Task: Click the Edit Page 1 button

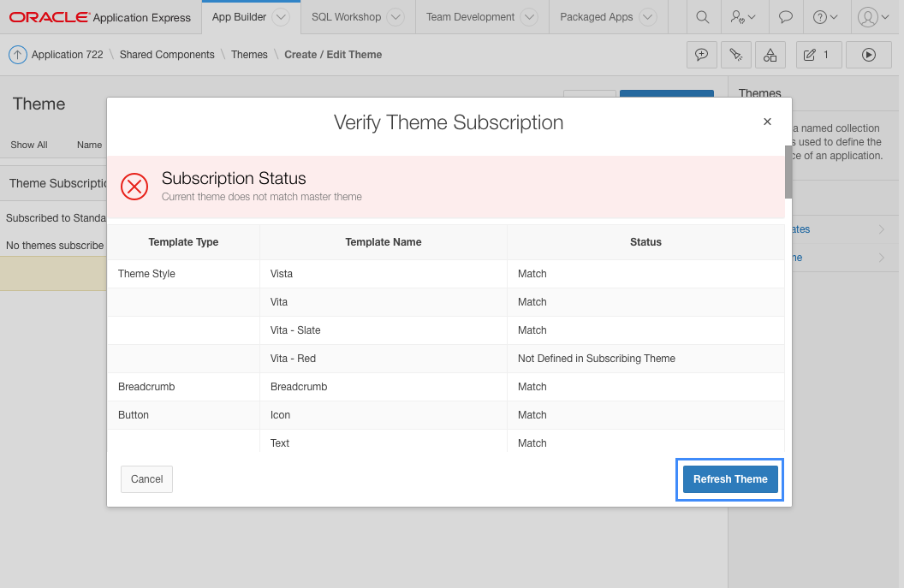Action: point(818,55)
